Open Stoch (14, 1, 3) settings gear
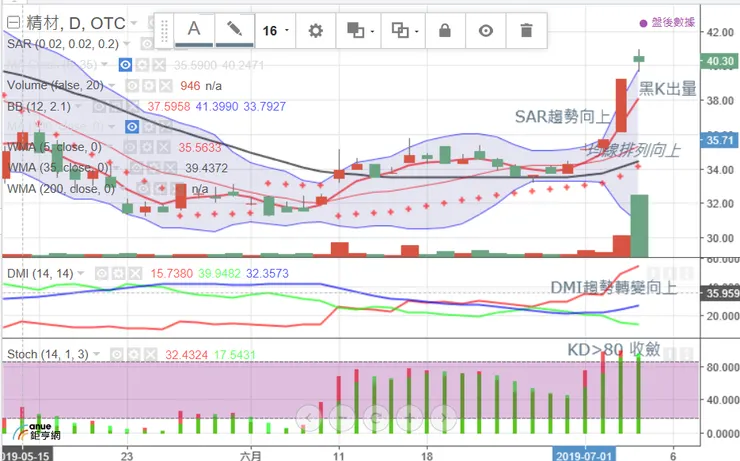Screen dimensions: 740x461 point(134,354)
